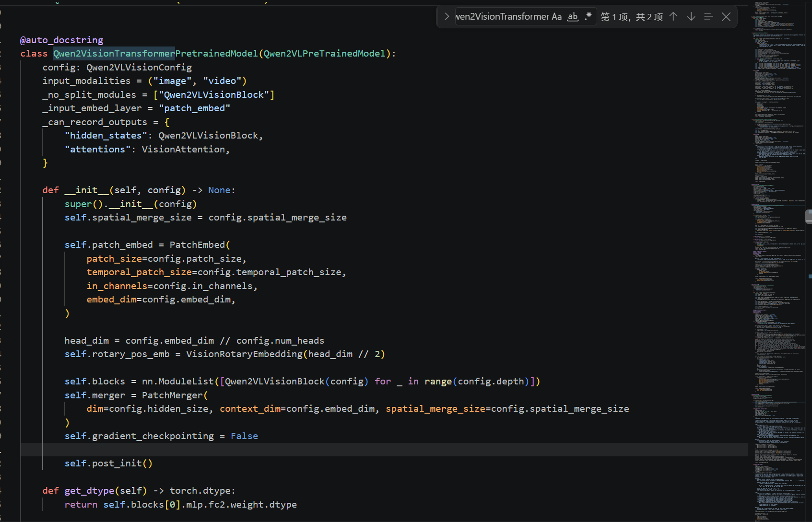Click the vertical scrollbar thumb

809,216
